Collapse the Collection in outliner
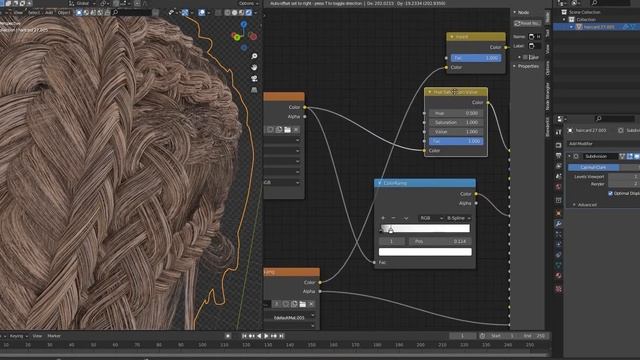The width and height of the screenshot is (640, 360). (x=564, y=20)
